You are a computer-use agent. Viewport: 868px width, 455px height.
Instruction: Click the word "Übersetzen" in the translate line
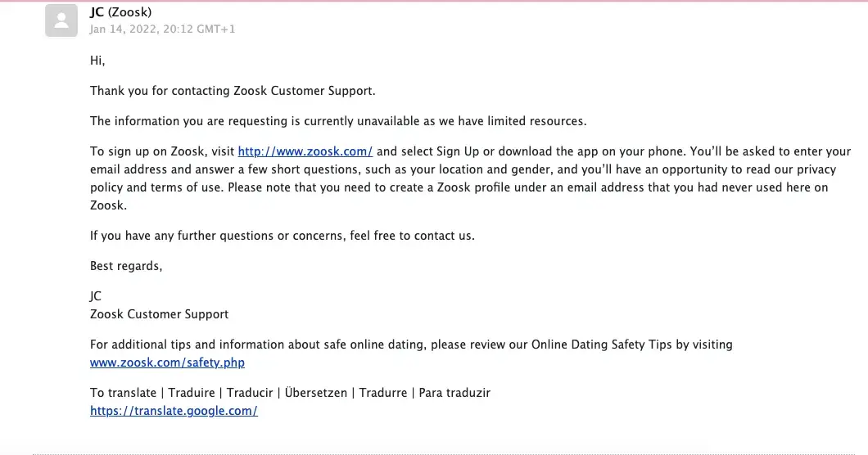[314, 393]
